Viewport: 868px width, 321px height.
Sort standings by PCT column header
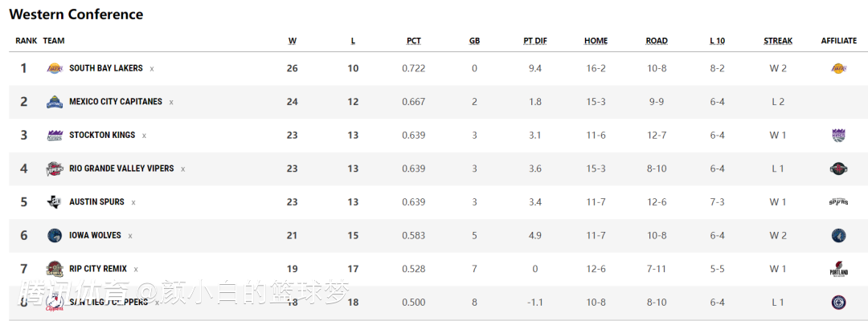point(413,41)
